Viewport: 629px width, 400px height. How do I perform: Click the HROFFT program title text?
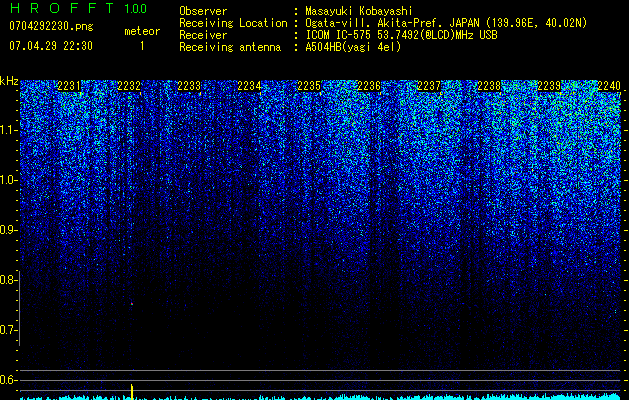(62, 8)
